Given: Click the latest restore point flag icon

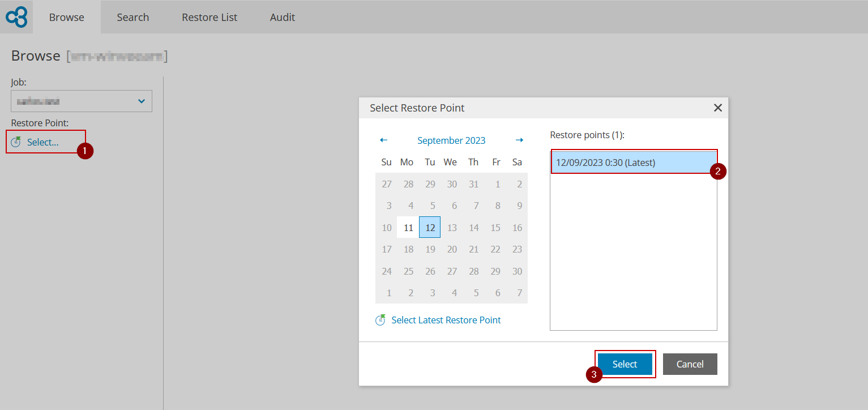Looking at the screenshot, I should (380, 320).
